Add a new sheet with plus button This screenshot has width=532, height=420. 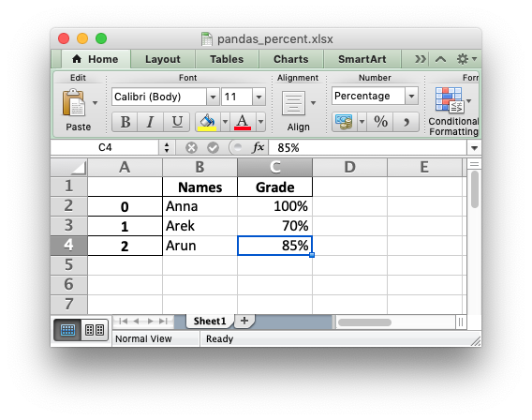coord(244,321)
